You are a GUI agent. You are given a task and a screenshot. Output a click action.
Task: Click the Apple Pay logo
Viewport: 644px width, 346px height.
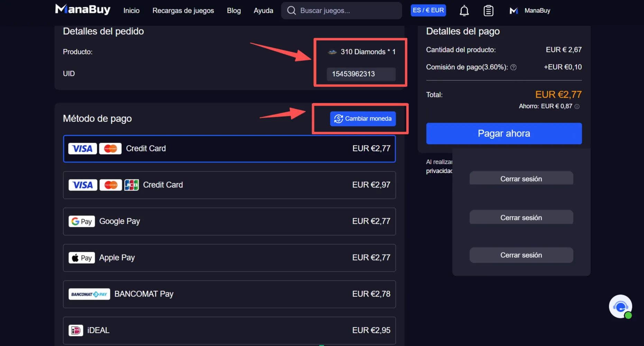[82, 258]
